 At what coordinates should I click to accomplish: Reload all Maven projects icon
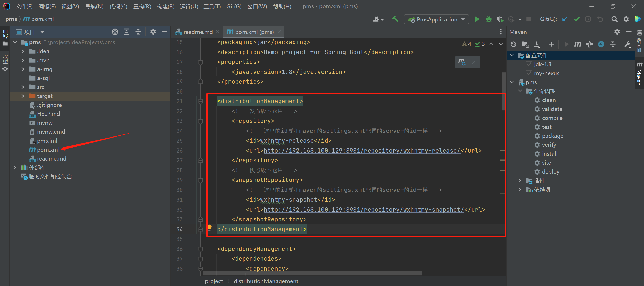tap(513, 44)
